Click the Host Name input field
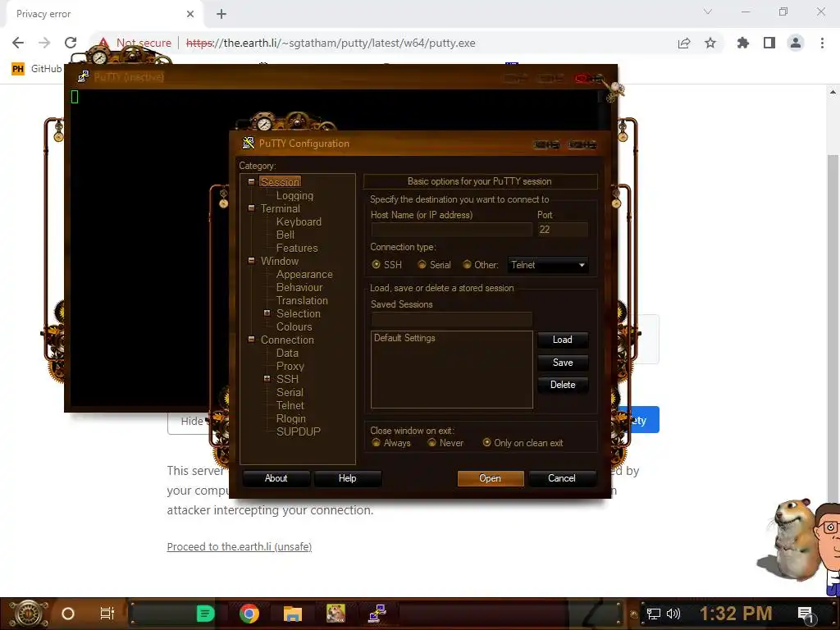 (452, 230)
